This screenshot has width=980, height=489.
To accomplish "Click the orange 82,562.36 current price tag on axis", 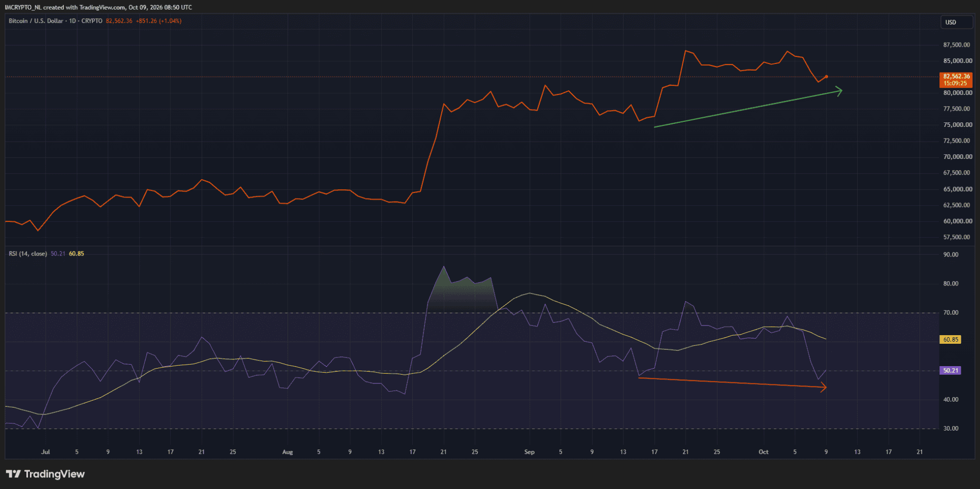I will tap(957, 80).
